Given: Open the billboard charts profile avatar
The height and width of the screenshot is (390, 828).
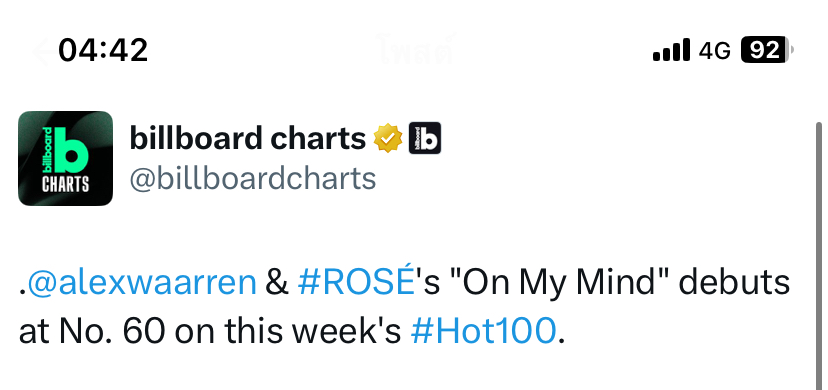Looking at the screenshot, I should (65, 158).
